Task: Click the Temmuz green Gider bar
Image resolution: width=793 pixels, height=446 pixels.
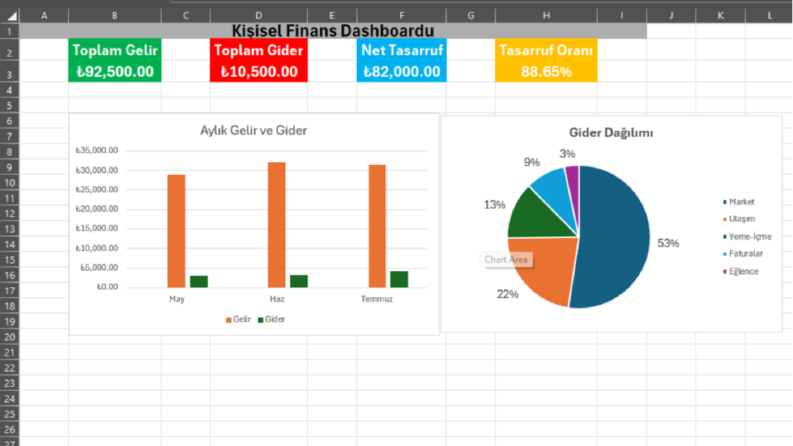Action: coord(399,279)
